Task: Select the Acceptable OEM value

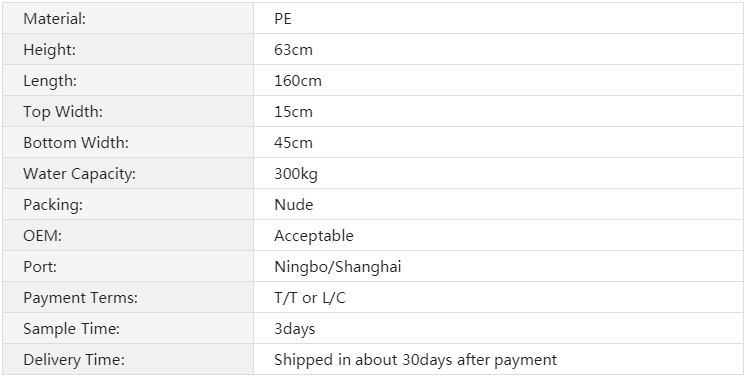Action: point(314,236)
